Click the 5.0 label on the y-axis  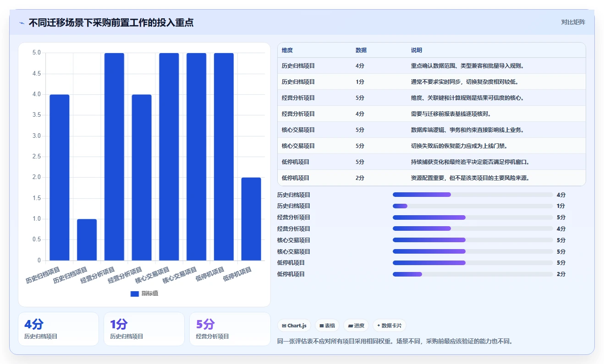(36, 53)
